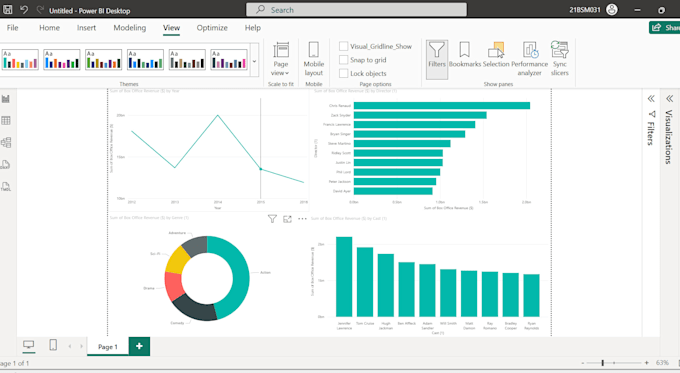
Task: Switch to Mobile layout
Action: 314,59
